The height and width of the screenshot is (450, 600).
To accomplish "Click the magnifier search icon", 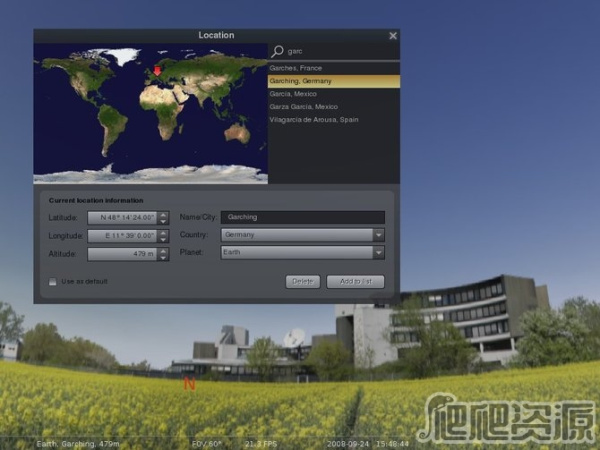I will click(x=278, y=51).
